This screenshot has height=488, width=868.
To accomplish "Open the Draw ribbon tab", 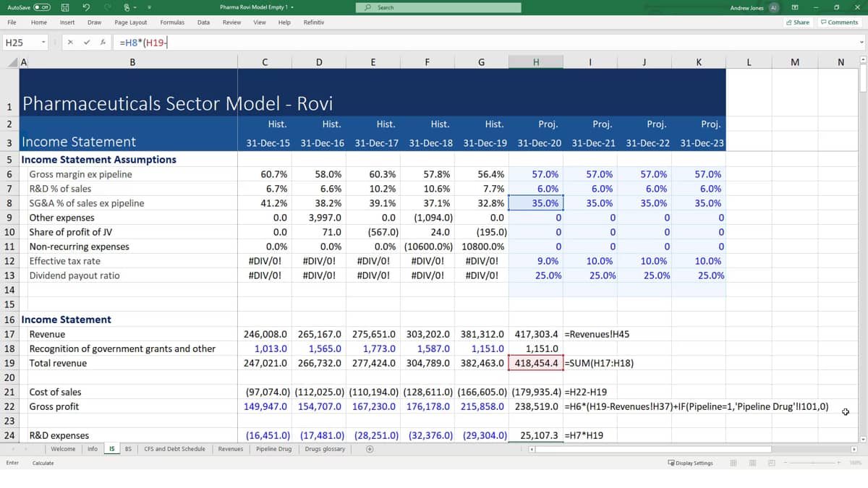I will point(95,22).
